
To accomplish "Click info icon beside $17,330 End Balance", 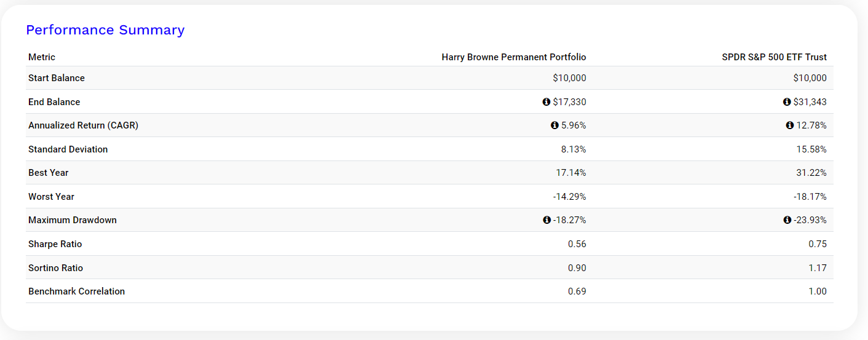I will [x=546, y=102].
